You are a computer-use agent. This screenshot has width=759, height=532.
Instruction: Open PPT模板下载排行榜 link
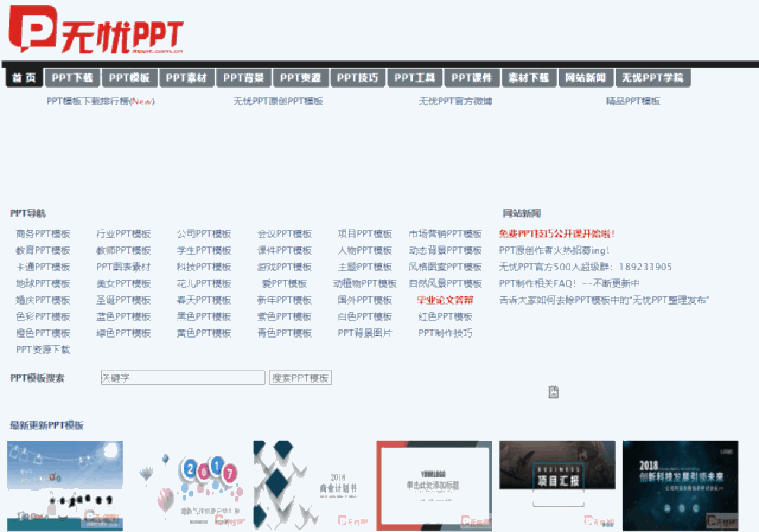pos(100,101)
